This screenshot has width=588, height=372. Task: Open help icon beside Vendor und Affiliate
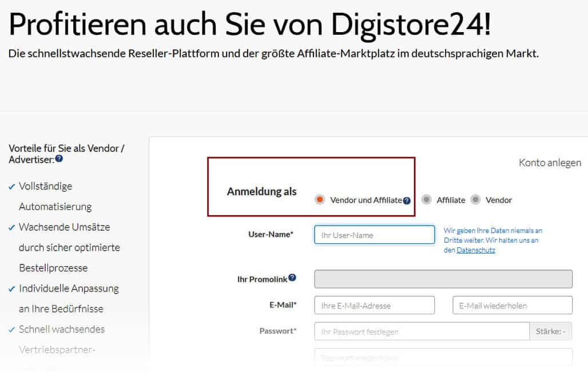pyautogui.click(x=407, y=201)
